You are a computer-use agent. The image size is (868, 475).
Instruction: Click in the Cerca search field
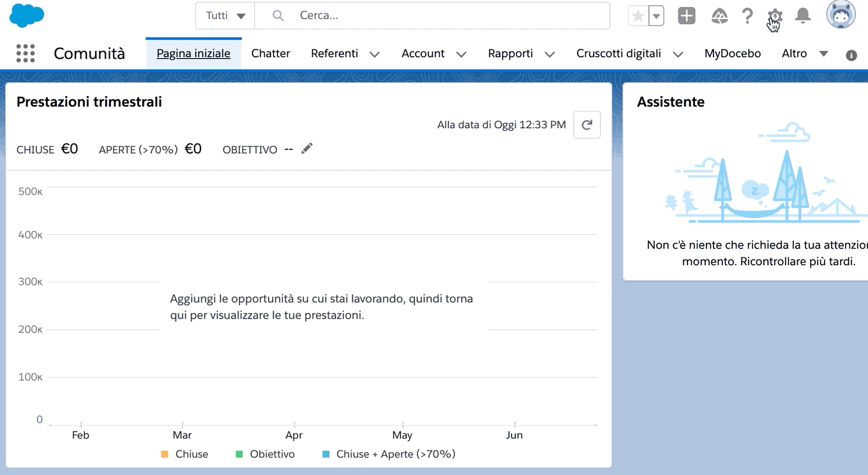433,15
